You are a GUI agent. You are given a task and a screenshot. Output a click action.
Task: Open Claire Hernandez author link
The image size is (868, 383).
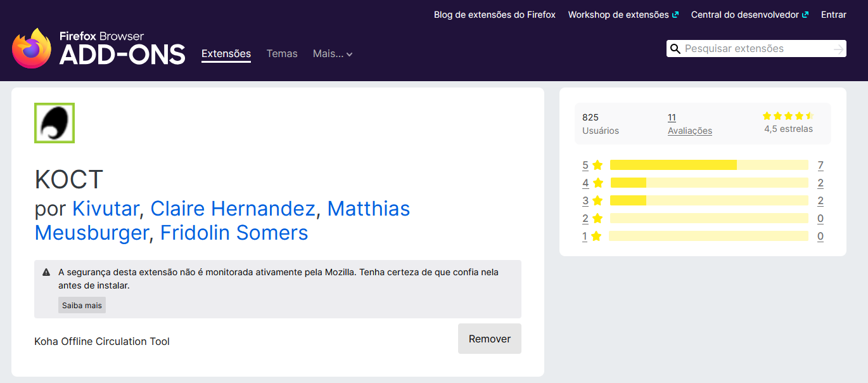[x=233, y=208]
